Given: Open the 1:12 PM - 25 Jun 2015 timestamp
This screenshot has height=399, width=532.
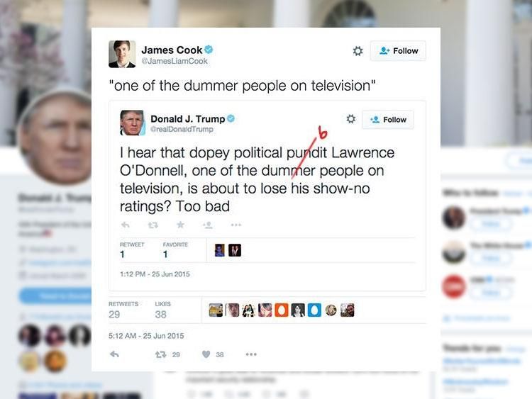Looking at the screenshot, I should (155, 274).
